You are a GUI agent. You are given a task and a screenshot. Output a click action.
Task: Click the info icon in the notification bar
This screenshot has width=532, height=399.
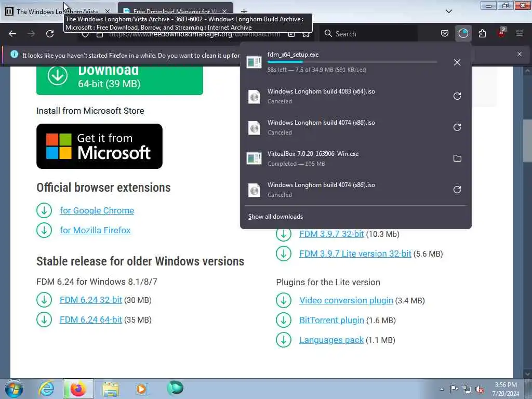point(14,54)
